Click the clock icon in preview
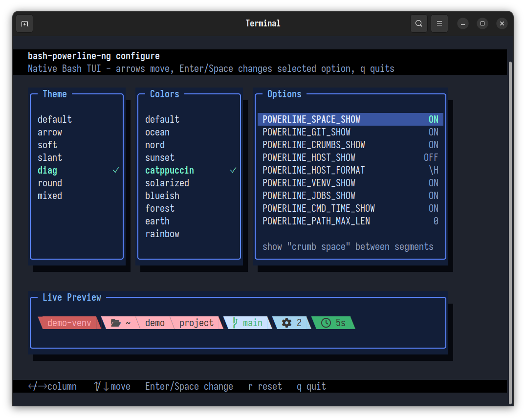Viewport: 526px width, 420px height. 326,323
